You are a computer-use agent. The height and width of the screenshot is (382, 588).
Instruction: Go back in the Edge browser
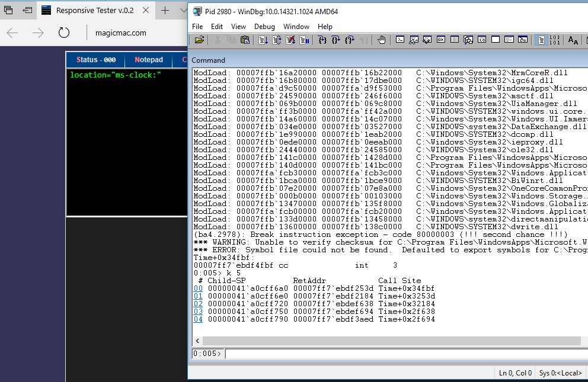pos(12,33)
